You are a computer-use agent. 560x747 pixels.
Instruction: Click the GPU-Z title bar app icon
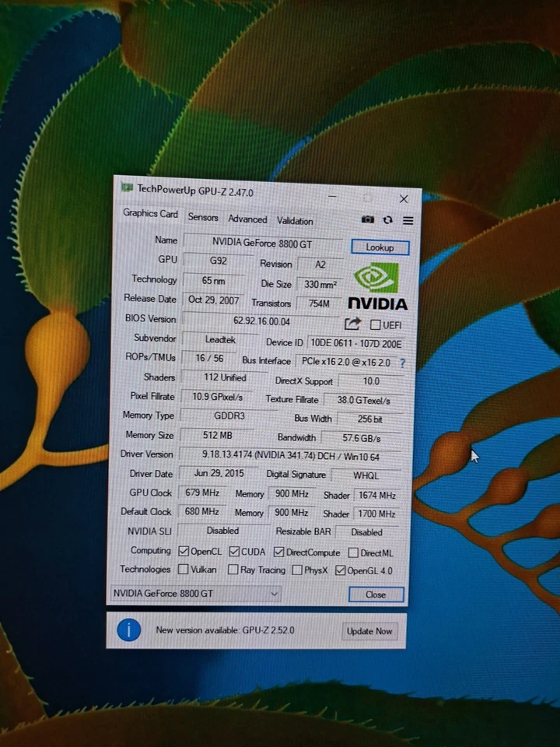pos(127,188)
